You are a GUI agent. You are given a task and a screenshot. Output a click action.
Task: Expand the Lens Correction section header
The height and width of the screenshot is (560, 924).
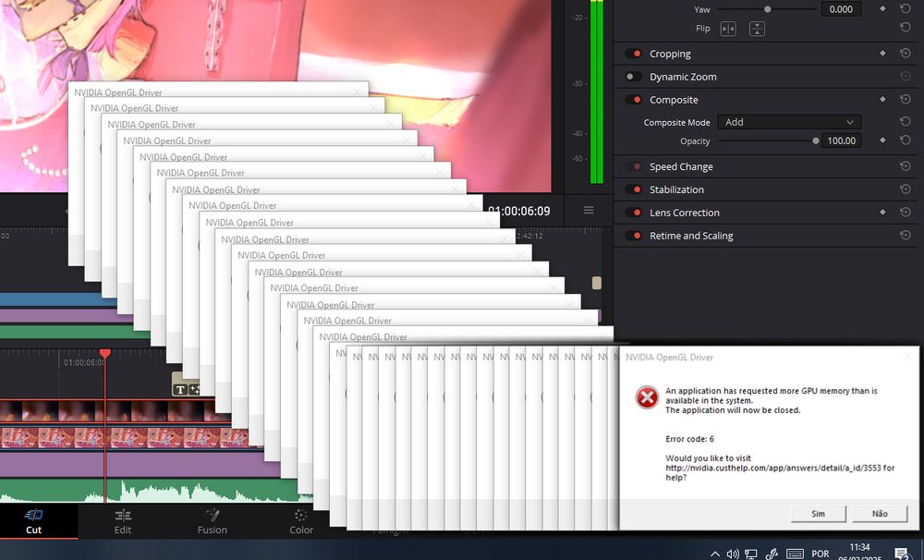coord(684,213)
